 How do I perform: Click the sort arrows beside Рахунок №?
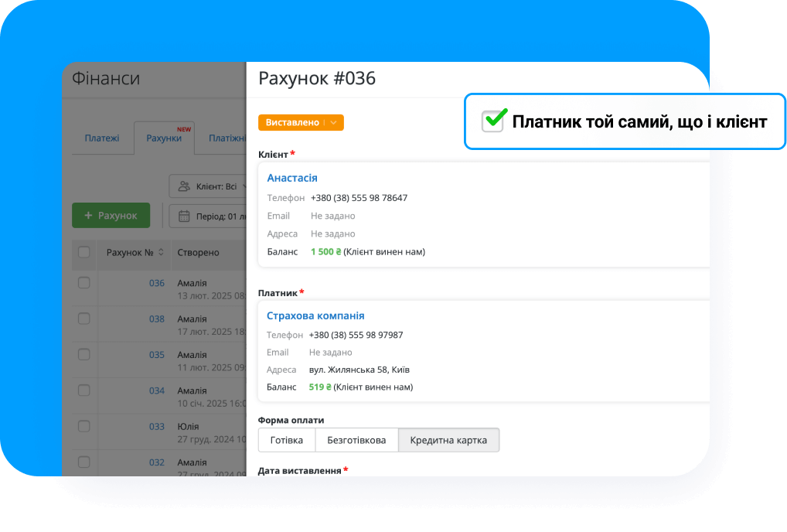161,252
